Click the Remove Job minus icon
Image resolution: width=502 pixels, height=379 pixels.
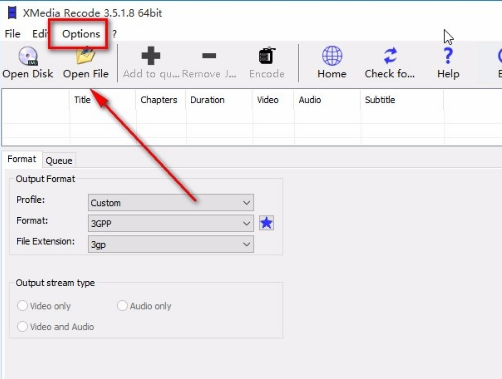pos(209,56)
